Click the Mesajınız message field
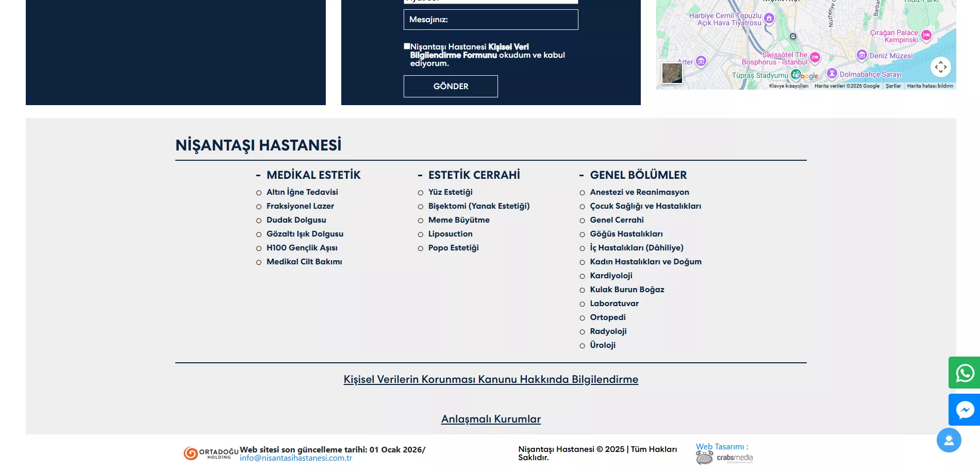This screenshot has height=471, width=980. (490, 20)
